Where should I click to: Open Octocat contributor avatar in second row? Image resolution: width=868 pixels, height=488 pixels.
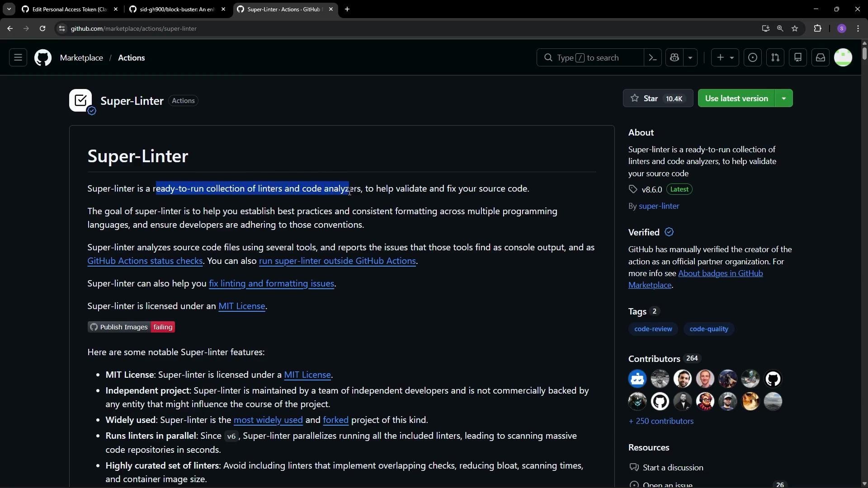point(660,402)
